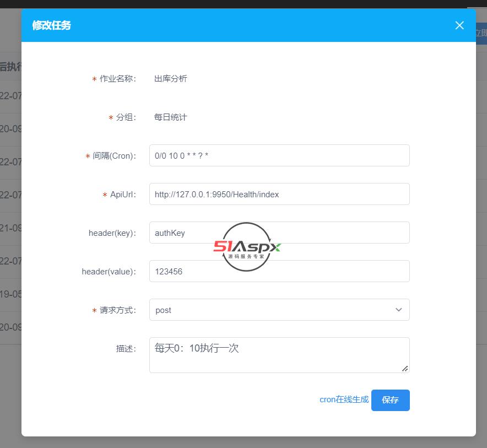Click the 作业名称 value 出库分析

coord(171,78)
